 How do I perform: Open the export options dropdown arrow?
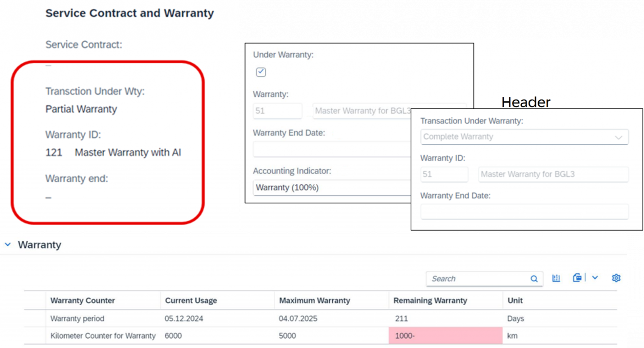595,278
